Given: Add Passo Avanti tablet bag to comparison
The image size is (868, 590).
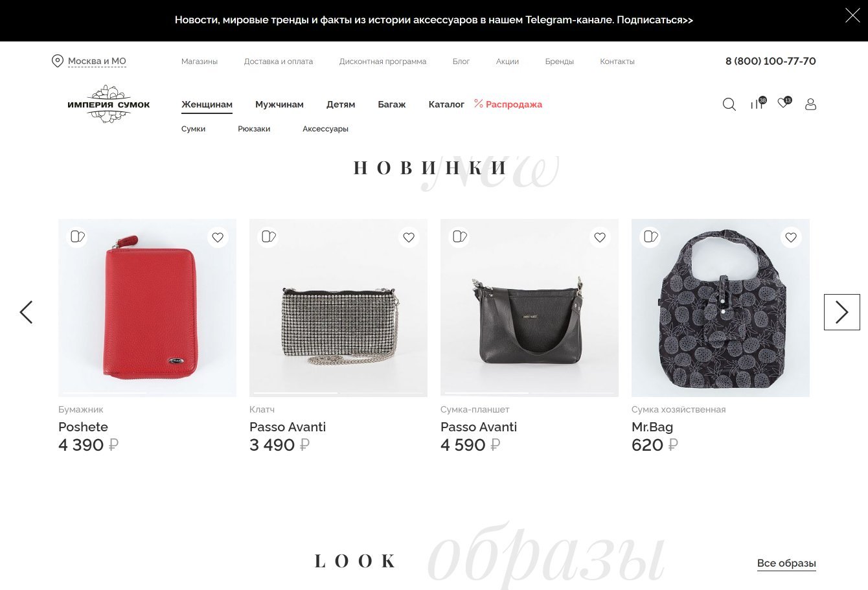Looking at the screenshot, I should point(460,236).
